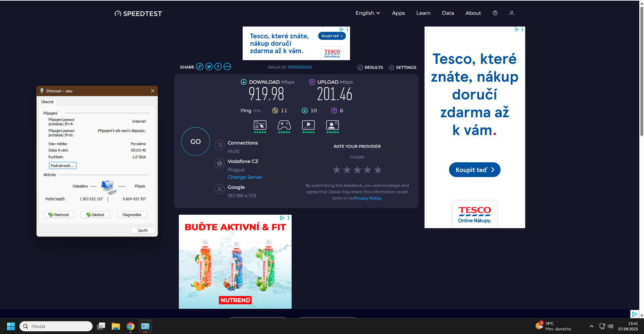
Task: Close the Ethernet – stav window
Action: [153, 91]
